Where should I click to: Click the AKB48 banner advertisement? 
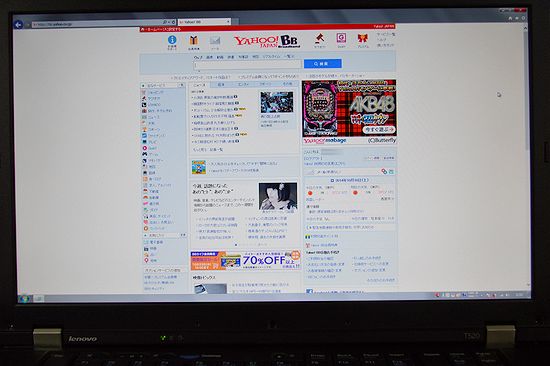coord(349,108)
